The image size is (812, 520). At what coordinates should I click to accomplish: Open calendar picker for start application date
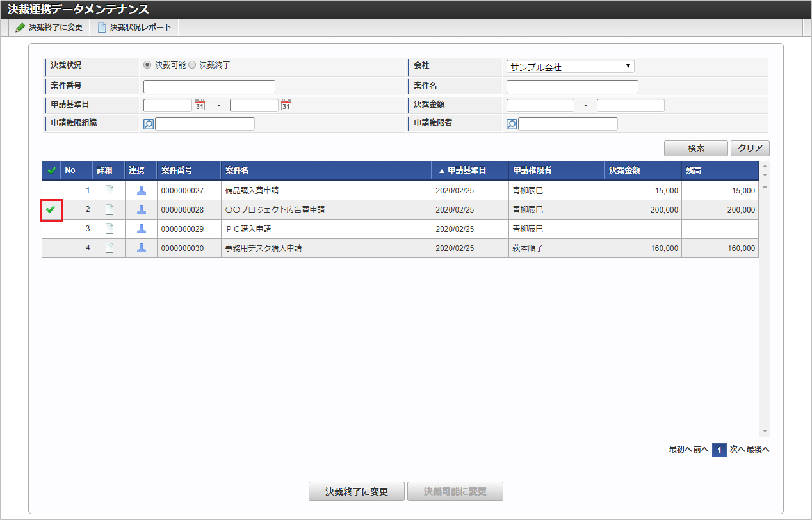point(199,105)
